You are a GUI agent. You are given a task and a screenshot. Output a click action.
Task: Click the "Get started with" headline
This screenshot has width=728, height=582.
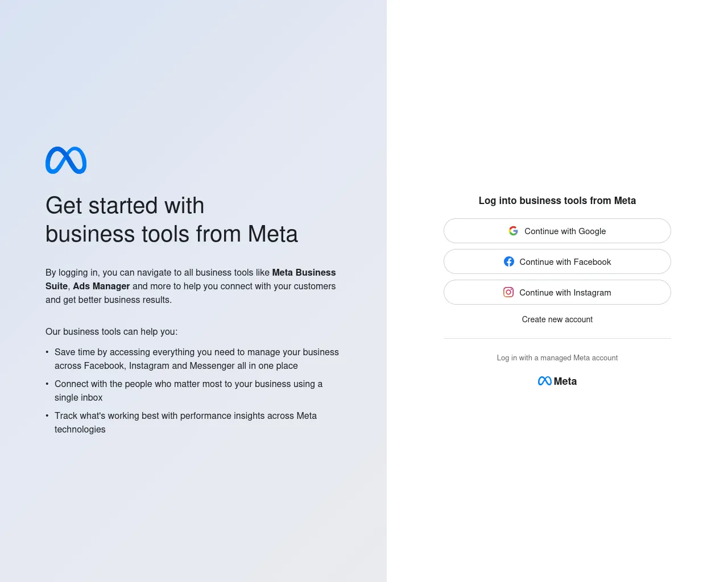tap(125, 206)
